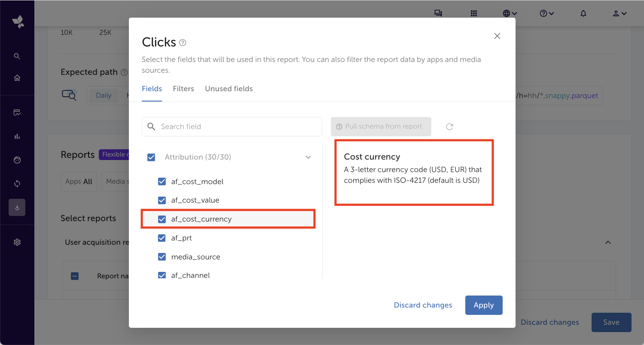Click the refresh schema icon
The width and height of the screenshot is (644, 345).
pos(449,126)
